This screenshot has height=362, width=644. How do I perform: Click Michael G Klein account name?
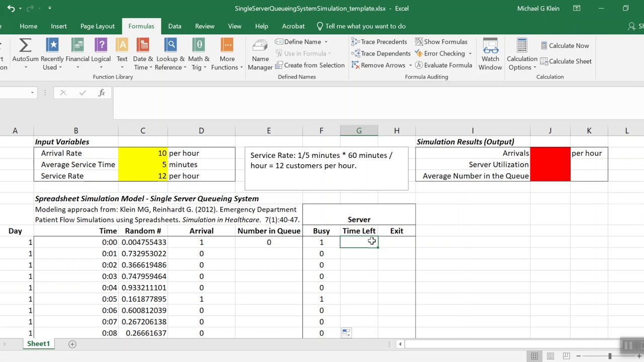538,9
